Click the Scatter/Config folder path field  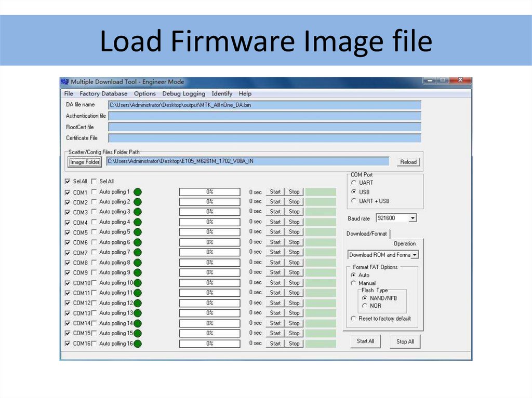tap(248, 161)
